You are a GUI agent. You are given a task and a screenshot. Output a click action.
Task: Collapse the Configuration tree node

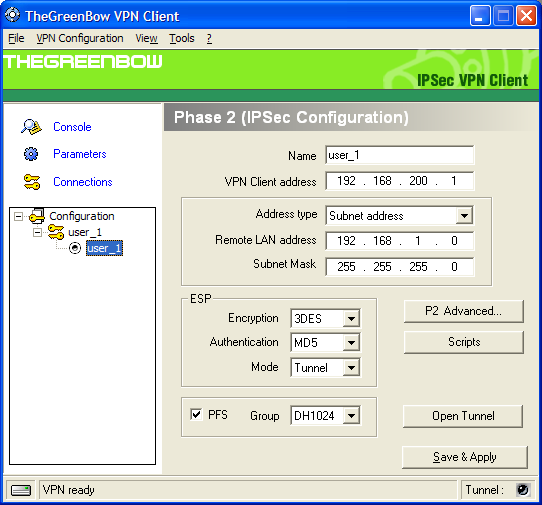(x=18, y=216)
